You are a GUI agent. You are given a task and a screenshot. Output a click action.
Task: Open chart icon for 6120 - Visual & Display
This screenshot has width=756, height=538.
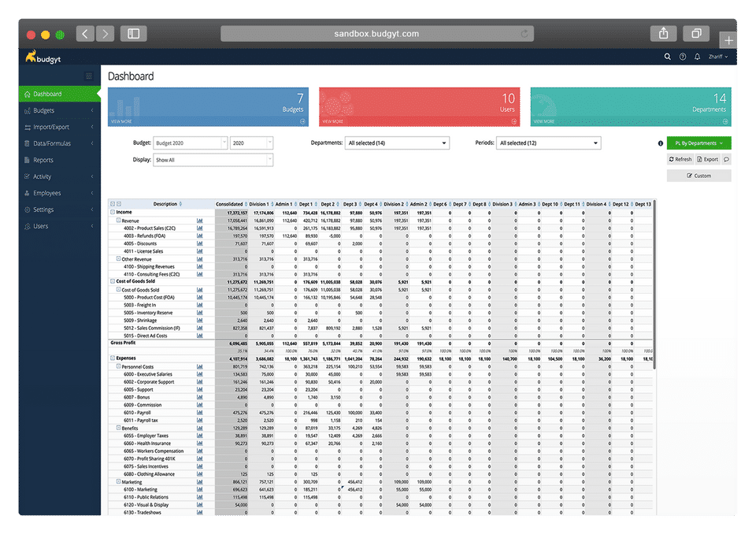(x=199, y=505)
